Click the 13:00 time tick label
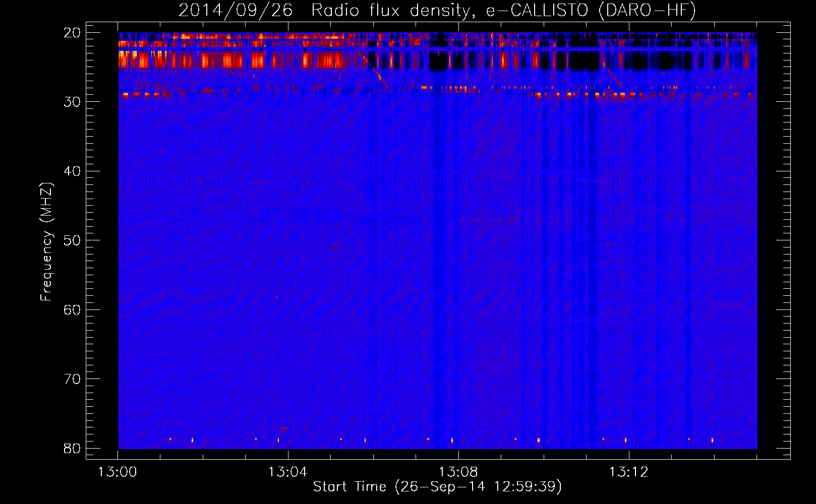This screenshot has height=504, width=816. (x=118, y=472)
